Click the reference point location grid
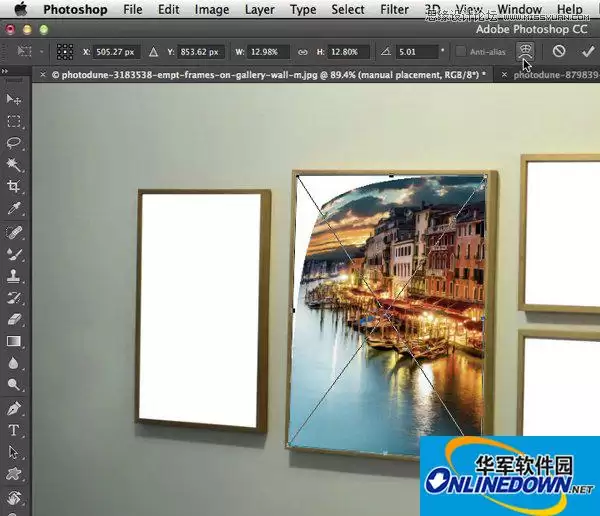The height and width of the screenshot is (516, 600). point(65,51)
